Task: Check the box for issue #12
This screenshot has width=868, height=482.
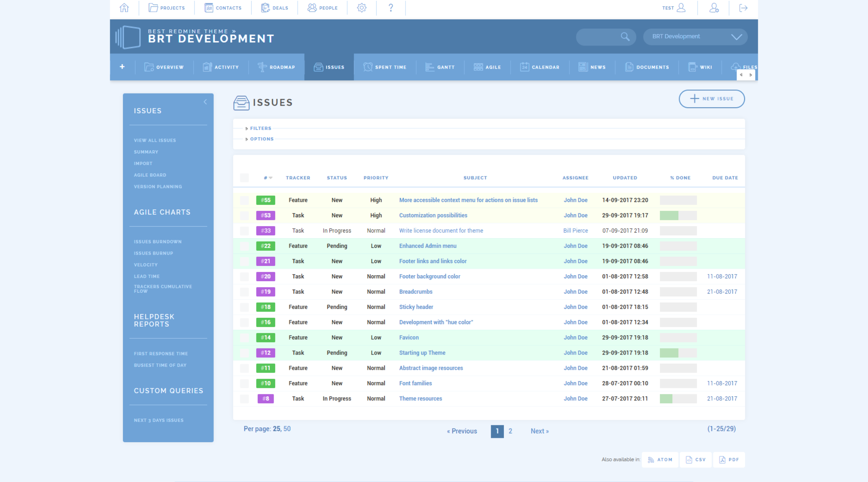Action: point(244,353)
